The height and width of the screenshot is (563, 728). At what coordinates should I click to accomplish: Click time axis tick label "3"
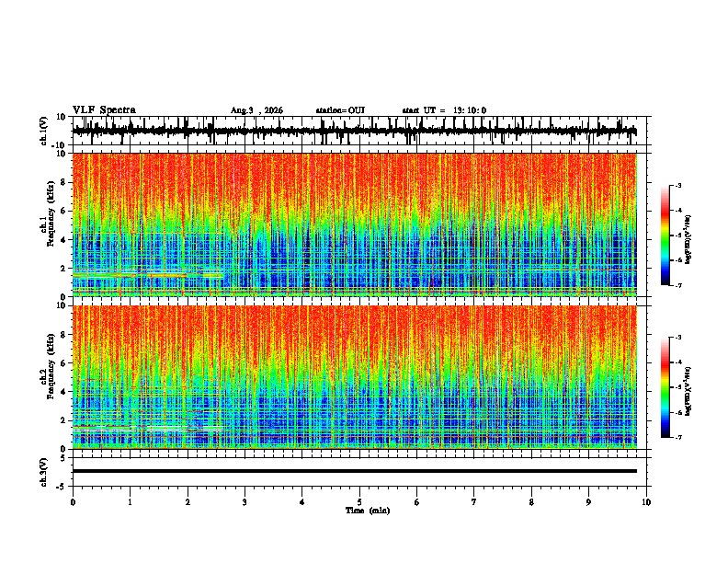click(245, 502)
